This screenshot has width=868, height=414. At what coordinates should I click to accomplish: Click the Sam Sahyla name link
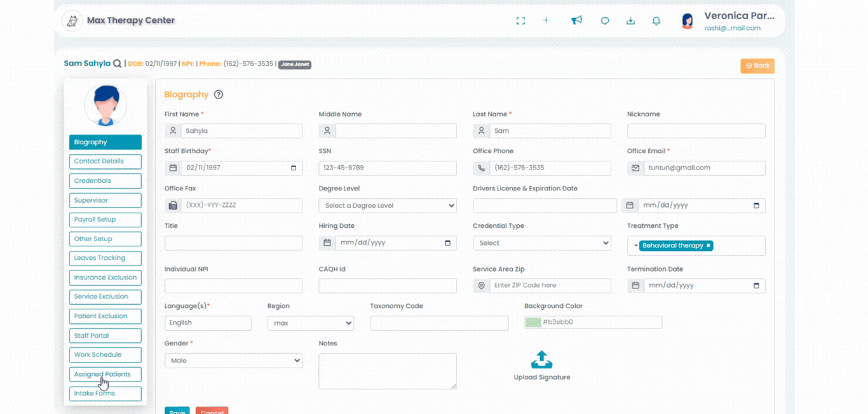(x=87, y=63)
